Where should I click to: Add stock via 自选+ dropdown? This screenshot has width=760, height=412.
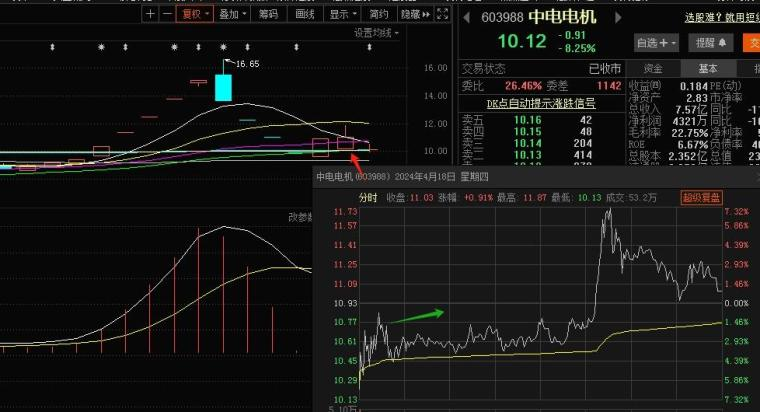657,43
